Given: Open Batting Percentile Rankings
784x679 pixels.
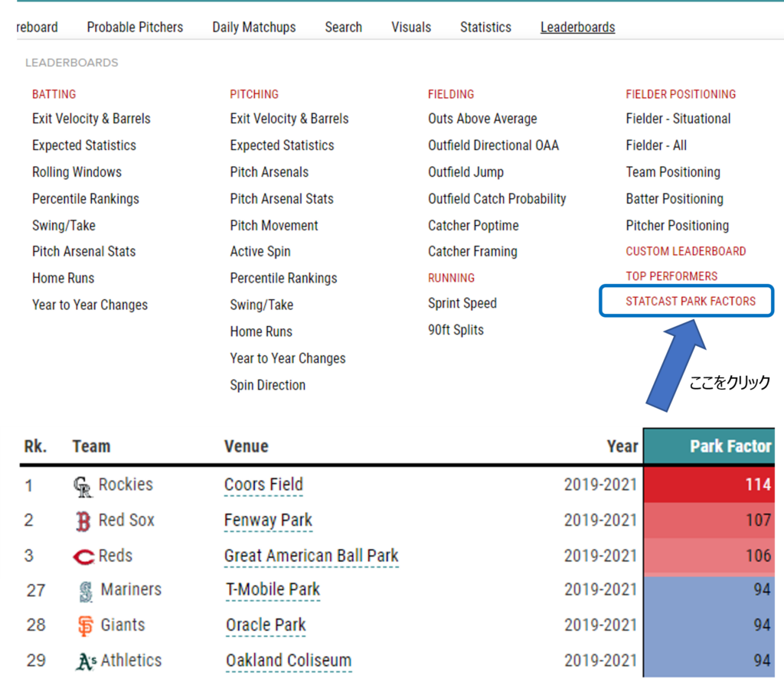Looking at the screenshot, I should (x=86, y=199).
